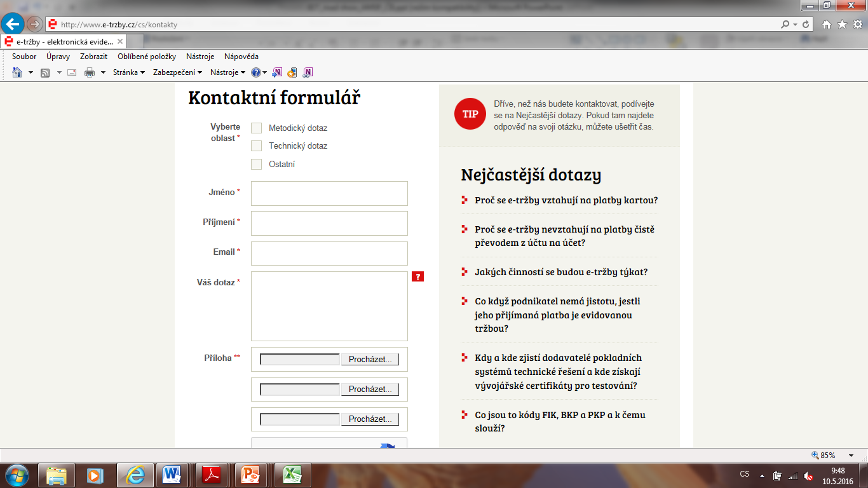The width and height of the screenshot is (868, 488).
Task: Show hidden tray icons arrow
Action: click(x=761, y=475)
